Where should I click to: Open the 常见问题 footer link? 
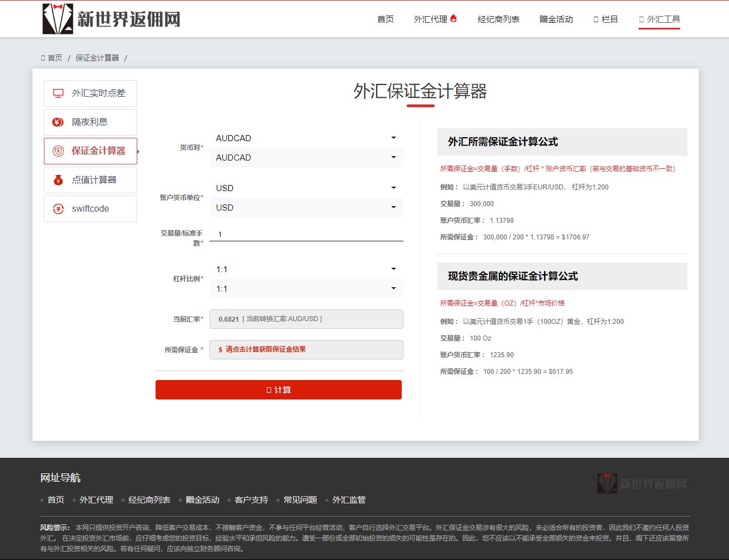[x=299, y=499]
